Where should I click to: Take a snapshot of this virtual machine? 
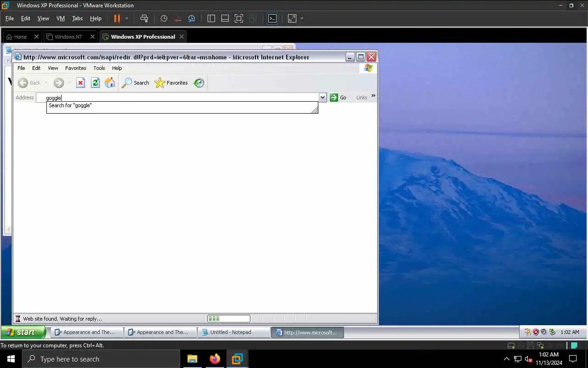pyautogui.click(x=164, y=18)
